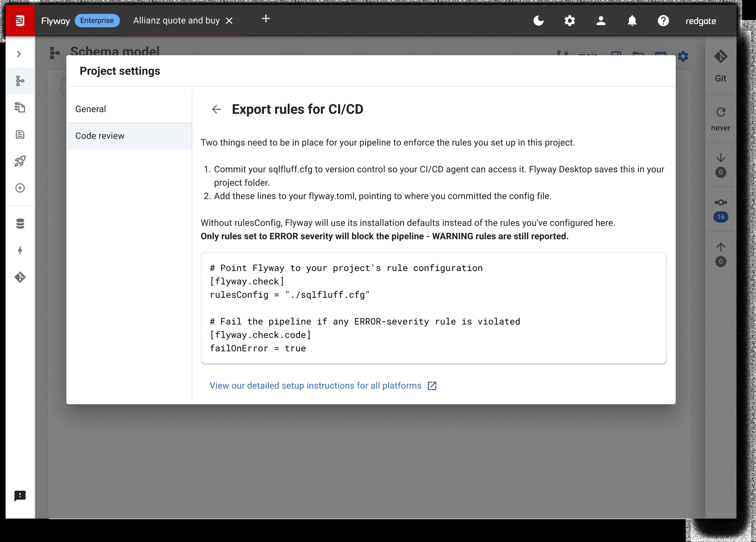Open the Git panel on the right
Image resolution: width=756 pixels, height=542 pixels.
(721, 66)
